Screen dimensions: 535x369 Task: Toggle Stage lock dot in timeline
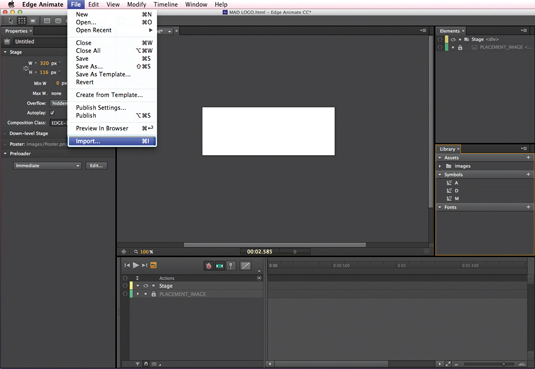point(154,286)
